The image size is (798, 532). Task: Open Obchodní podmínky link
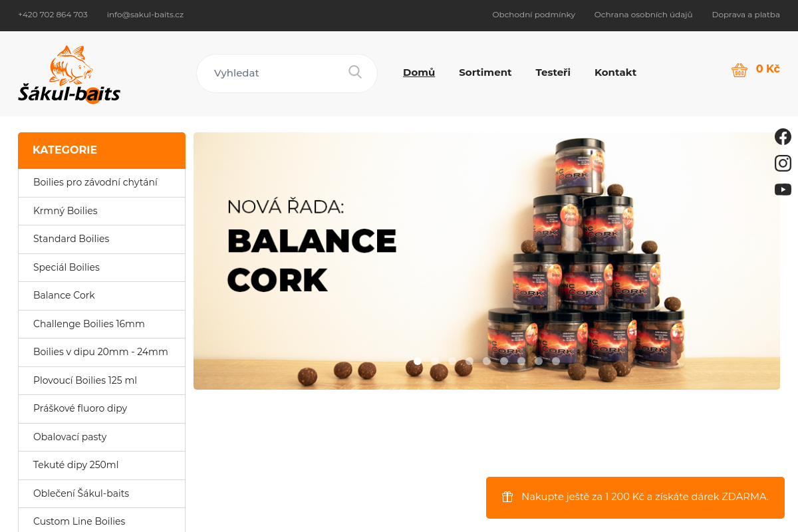pyautogui.click(x=533, y=15)
